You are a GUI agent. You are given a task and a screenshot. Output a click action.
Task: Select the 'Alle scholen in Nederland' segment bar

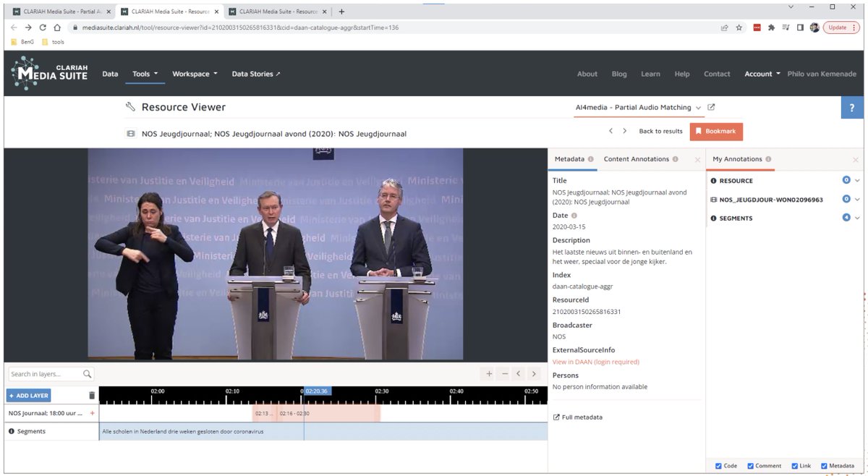323,431
